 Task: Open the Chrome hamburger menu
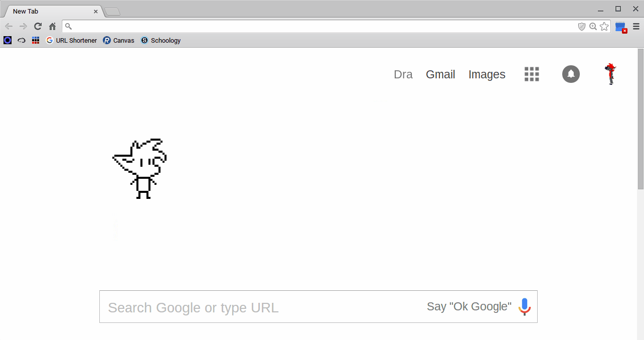tap(636, 27)
